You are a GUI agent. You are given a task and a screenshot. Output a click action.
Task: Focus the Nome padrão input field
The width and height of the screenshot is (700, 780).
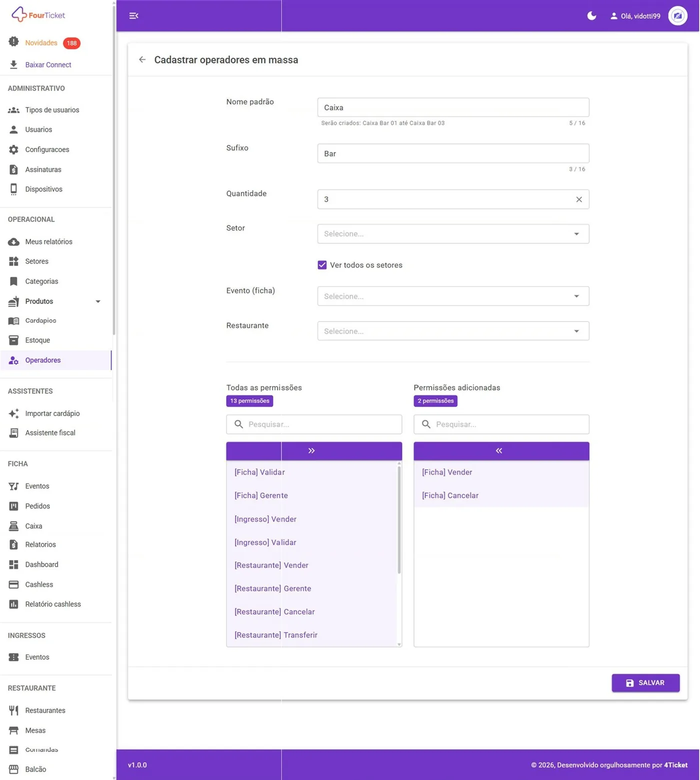point(453,107)
